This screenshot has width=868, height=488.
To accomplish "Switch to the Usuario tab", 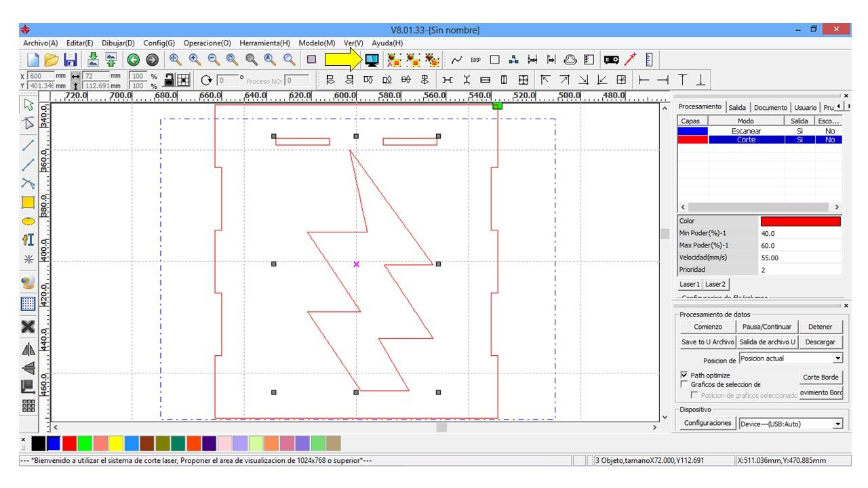I will (806, 107).
